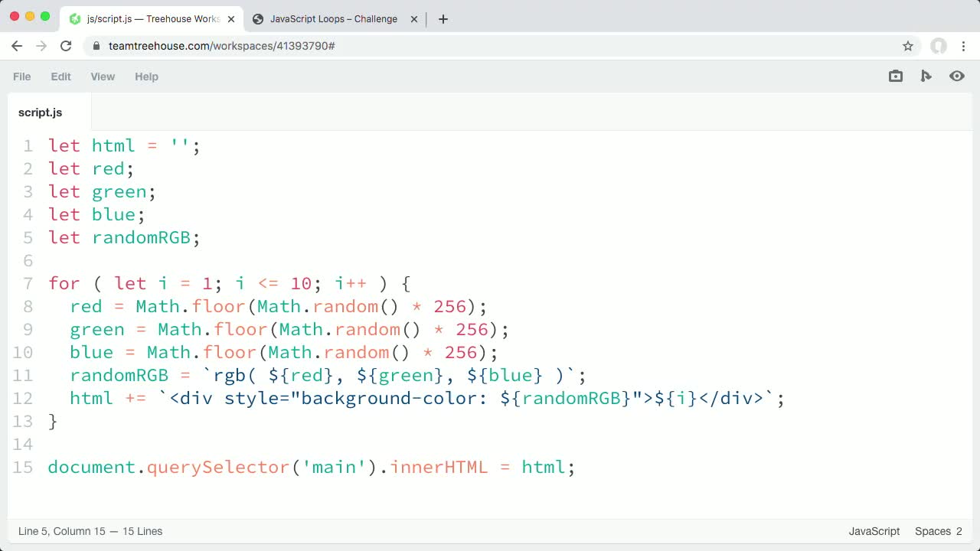Fork the workspace using the fork icon

pyautogui.click(x=926, y=76)
